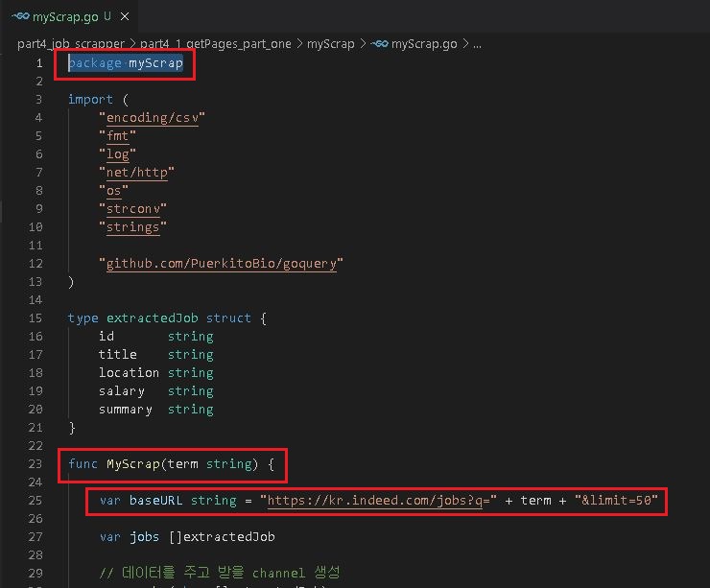The image size is (710, 588).
Task: Click line number 23 in the gutter
Action: [35, 464]
